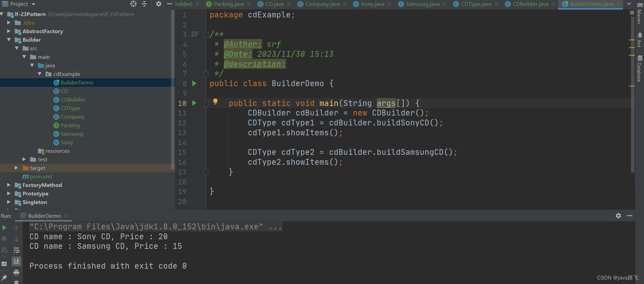
Task: Switch to Packing.java tab
Action: (x=229, y=4)
